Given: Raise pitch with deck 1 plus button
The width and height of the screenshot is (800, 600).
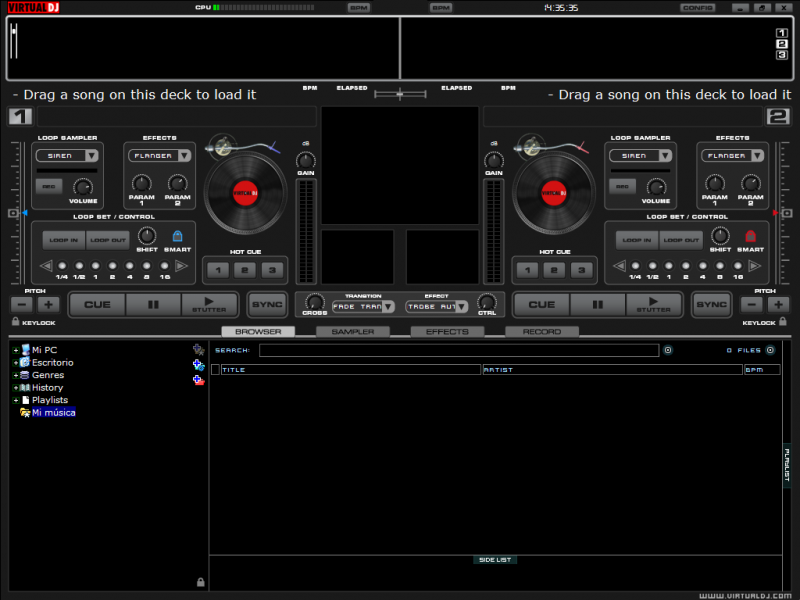Looking at the screenshot, I should 48,305.
